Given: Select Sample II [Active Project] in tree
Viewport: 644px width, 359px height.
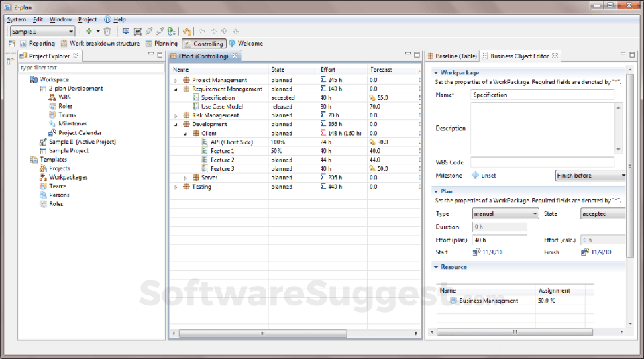Looking at the screenshot, I should [x=82, y=142].
